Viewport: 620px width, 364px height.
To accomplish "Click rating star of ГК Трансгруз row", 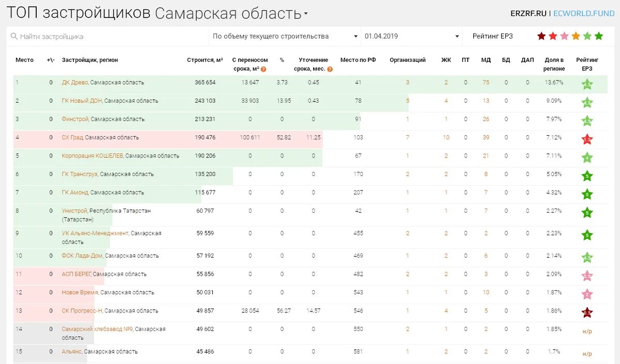I will (x=587, y=176).
